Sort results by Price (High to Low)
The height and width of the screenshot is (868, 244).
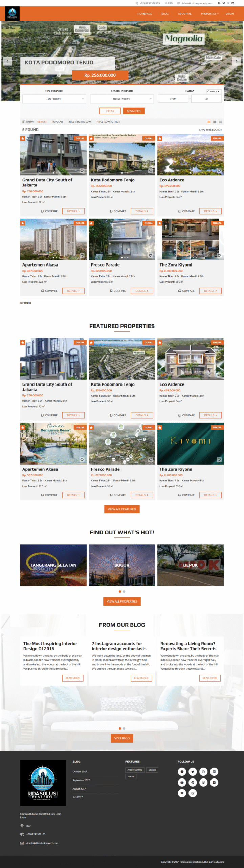click(80, 122)
